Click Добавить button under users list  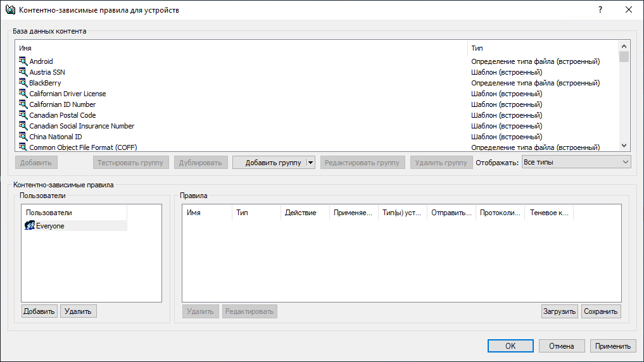(x=39, y=311)
